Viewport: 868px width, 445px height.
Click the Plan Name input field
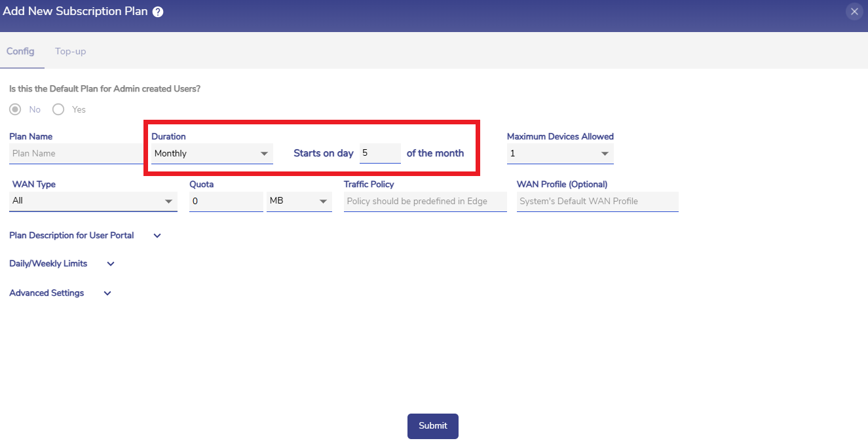[x=75, y=153]
